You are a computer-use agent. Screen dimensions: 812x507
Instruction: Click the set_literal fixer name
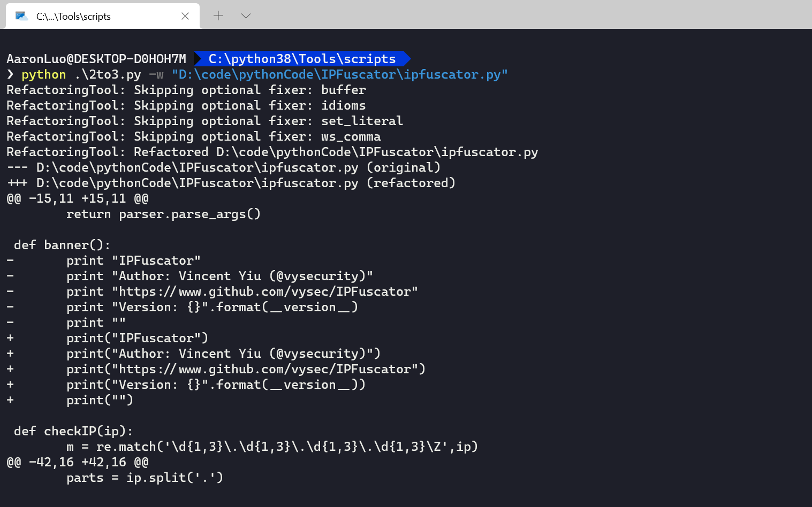pos(362,121)
